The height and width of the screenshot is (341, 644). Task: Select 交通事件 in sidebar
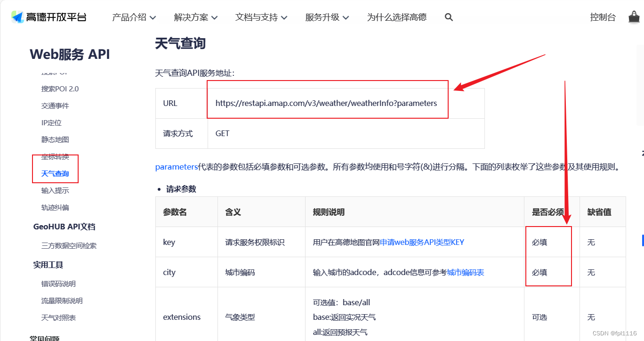coord(55,106)
